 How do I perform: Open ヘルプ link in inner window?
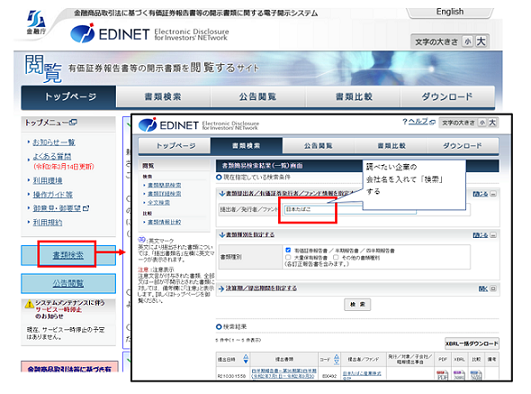[x=419, y=121]
